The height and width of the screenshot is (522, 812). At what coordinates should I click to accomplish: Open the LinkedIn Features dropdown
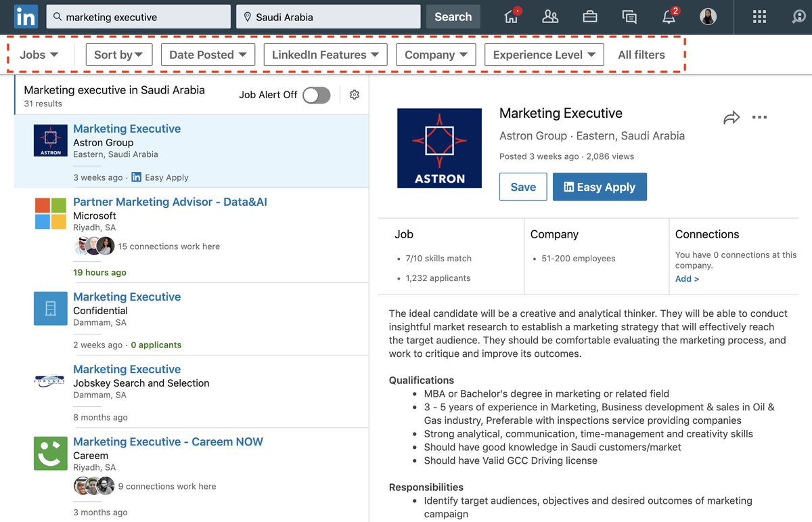(325, 55)
